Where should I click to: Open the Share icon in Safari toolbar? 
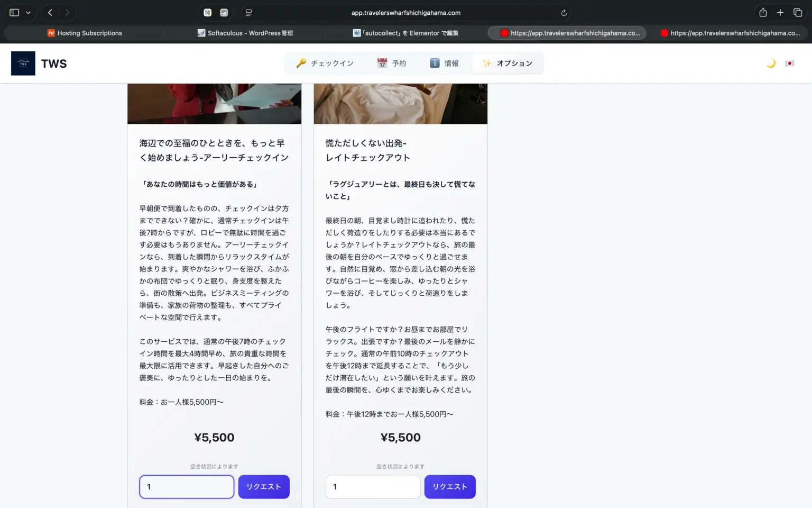point(763,13)
